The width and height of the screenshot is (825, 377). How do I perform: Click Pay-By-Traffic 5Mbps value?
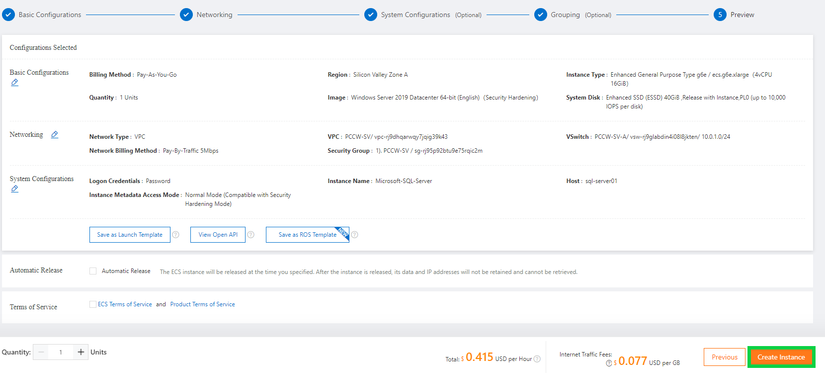click(x=190, y=150)
